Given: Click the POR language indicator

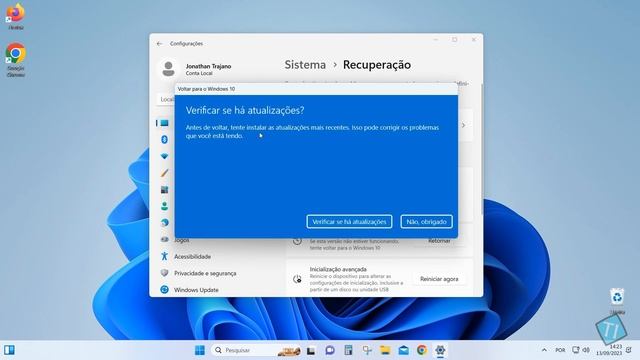Looking at the screenshot, I should (560, 350).
